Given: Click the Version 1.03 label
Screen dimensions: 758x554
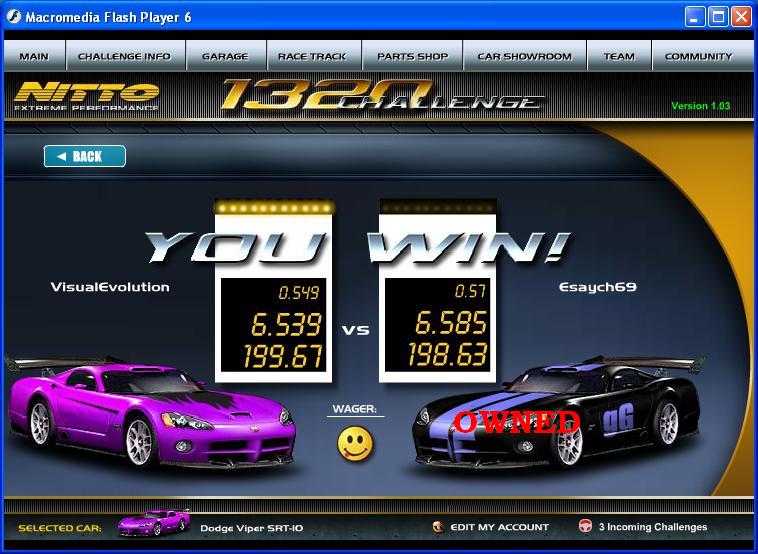Looking at the screenshot, I should point(700,106).
